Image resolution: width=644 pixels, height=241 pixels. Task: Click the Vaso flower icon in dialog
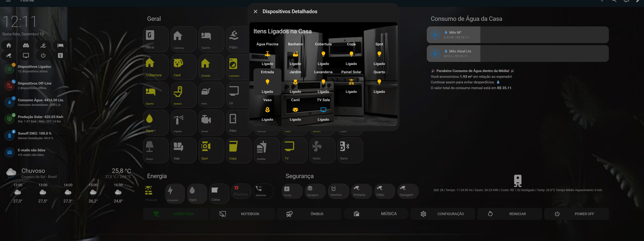click(x=267, y=110)
